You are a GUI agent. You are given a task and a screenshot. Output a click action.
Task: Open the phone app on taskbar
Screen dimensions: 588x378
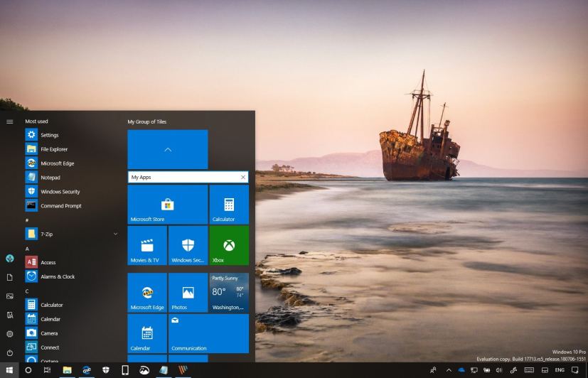(125, 370)
